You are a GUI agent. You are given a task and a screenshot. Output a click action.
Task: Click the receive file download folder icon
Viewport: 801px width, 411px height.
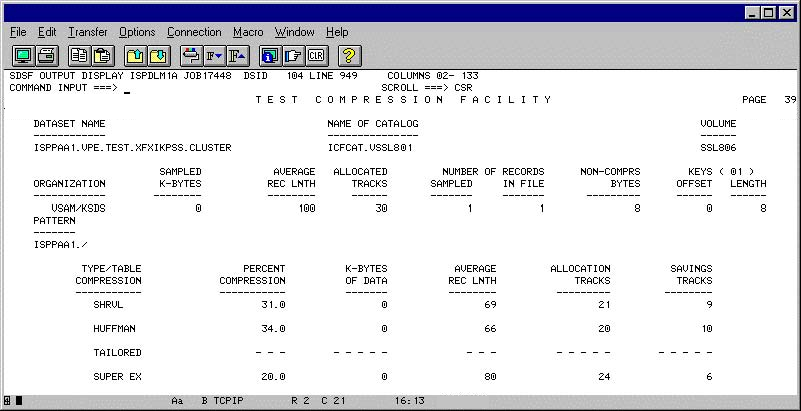coord(159,55)
